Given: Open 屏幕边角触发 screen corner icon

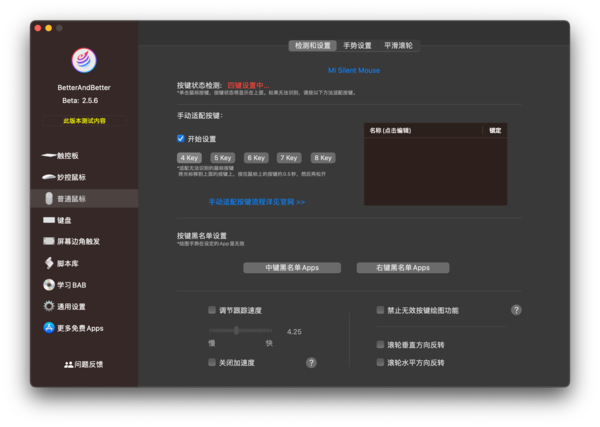Looking at the screenshot, I should click(49, 241).
